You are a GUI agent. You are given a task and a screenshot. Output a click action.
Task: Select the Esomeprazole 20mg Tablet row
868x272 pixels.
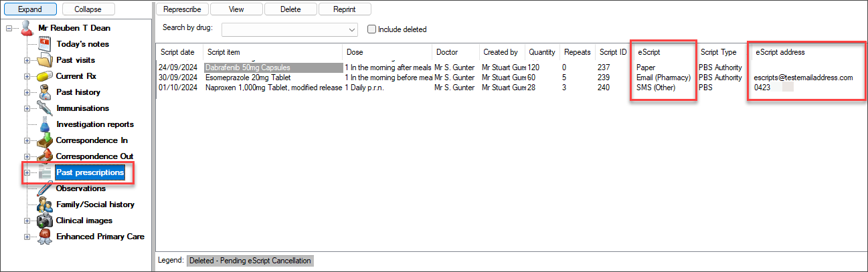click(x=510, y=78)
